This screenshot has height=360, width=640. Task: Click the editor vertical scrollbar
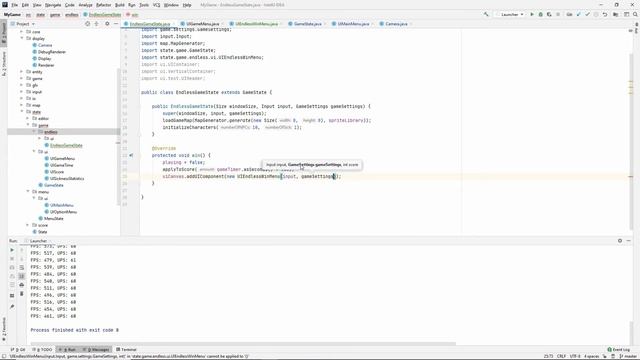pyautogui.click(x=631, y=142)
